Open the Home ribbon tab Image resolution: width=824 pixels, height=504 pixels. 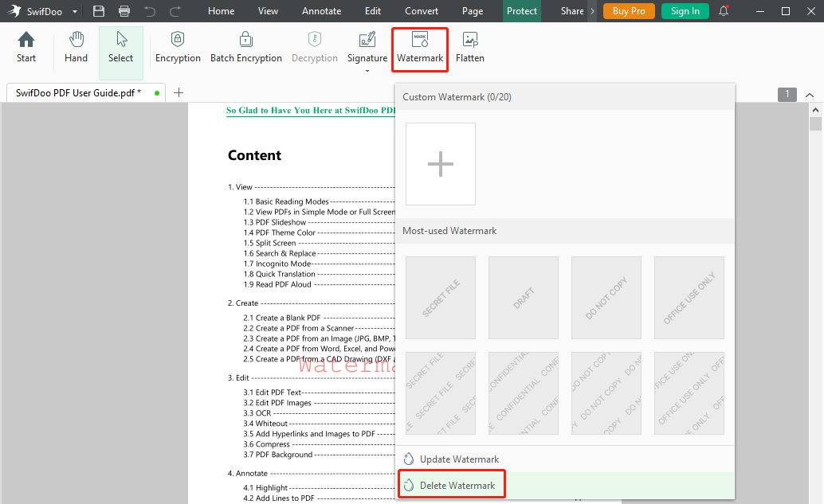pos(222,11)
